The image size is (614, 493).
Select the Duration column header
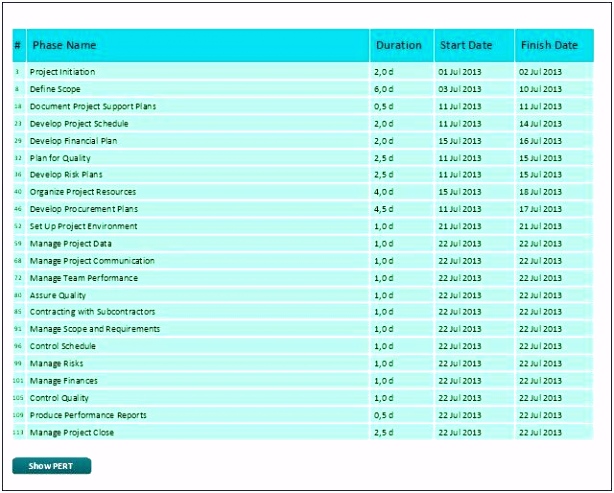(x=402, y=45)
